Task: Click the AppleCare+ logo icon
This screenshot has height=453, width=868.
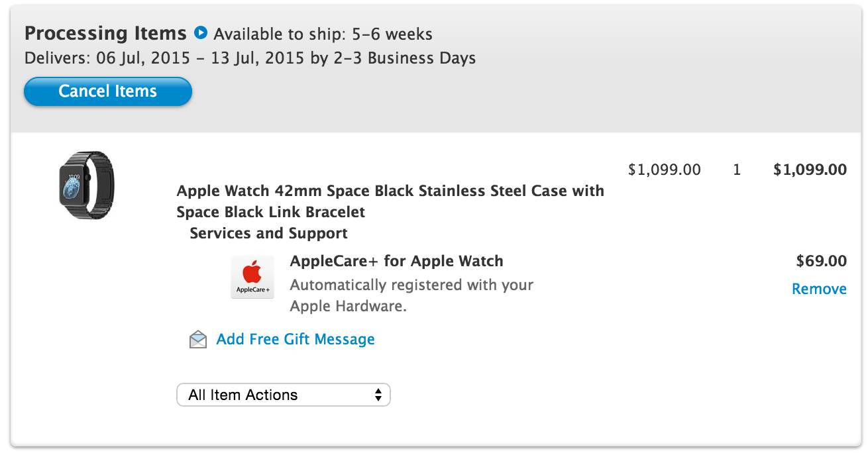Action: [252, 277]
